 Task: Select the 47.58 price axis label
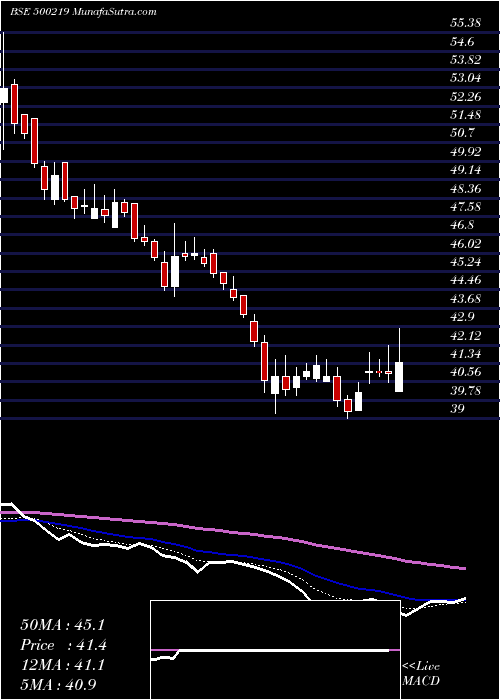point(465,207)
